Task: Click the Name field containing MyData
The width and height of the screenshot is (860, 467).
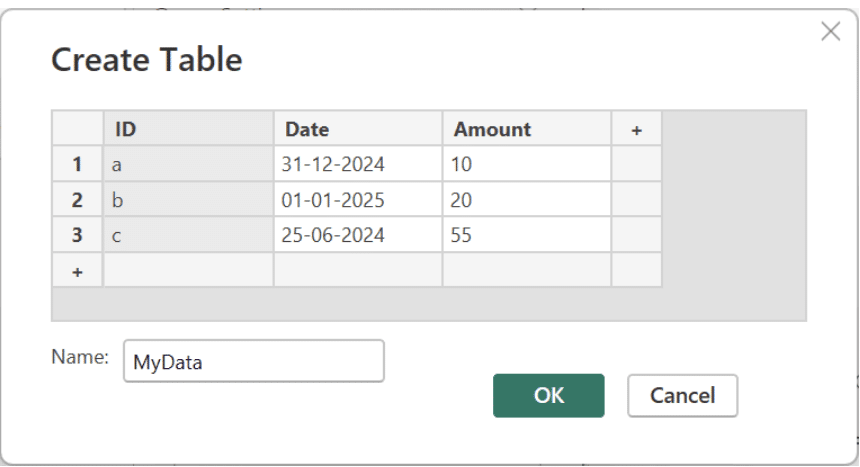Action: (253, 362)
